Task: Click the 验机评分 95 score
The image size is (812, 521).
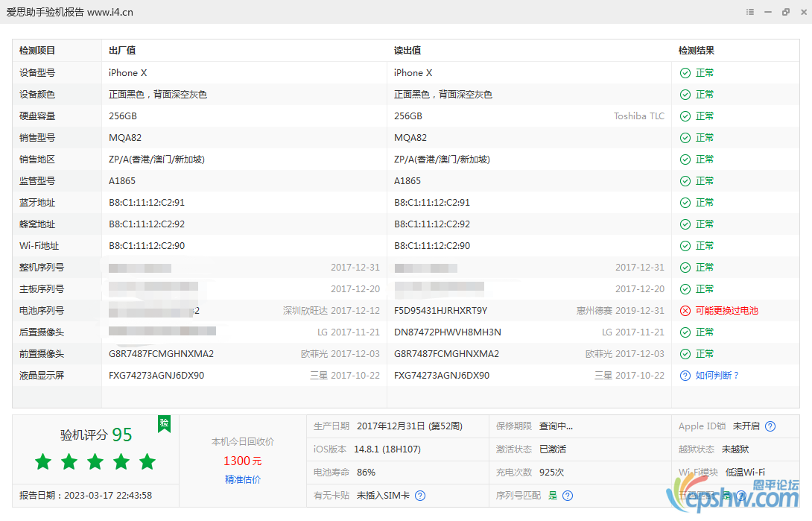Action: point(96,435)
